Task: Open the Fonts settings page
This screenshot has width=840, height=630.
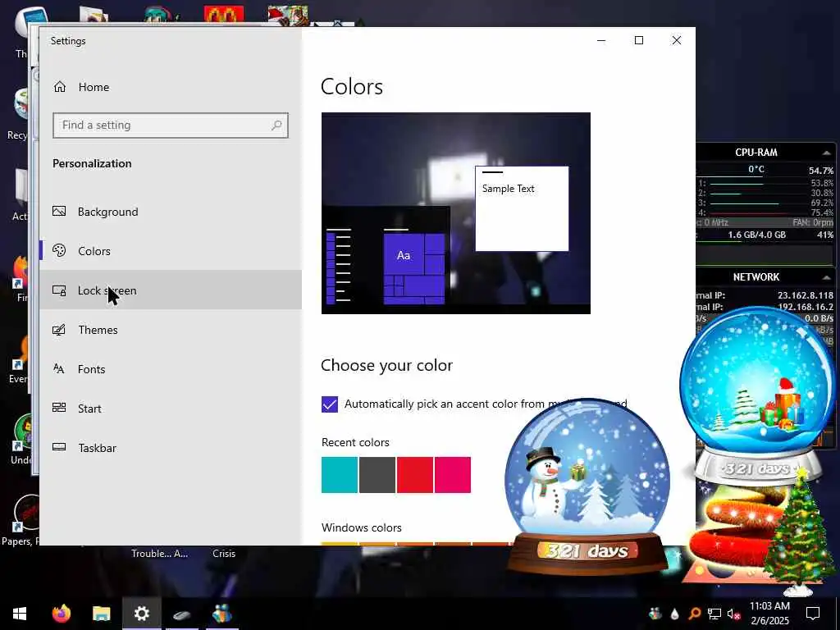Action: click(171, 369)
